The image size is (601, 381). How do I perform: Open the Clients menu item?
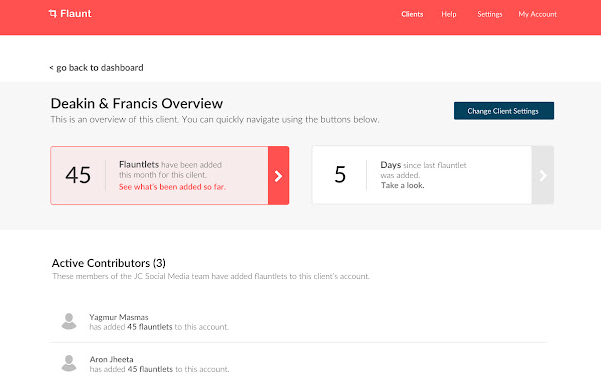pos(412,14)
